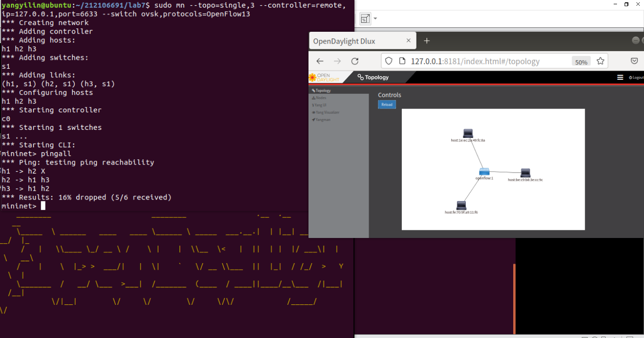The width and height of the screenshot is (644, 338).
Task: Select host 1e:ec:2a:49:fc:8a laptop icon
Action: [x=468, y=134]
